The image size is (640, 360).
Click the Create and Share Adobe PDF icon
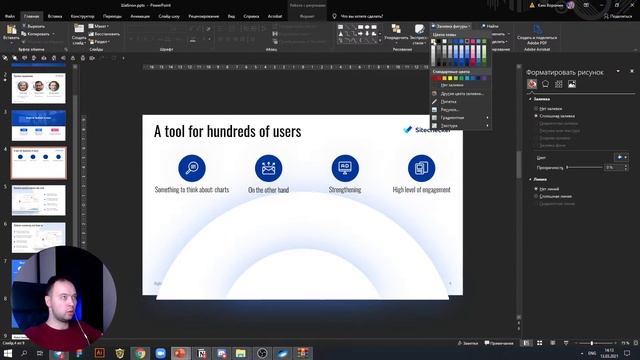(537, 29)
